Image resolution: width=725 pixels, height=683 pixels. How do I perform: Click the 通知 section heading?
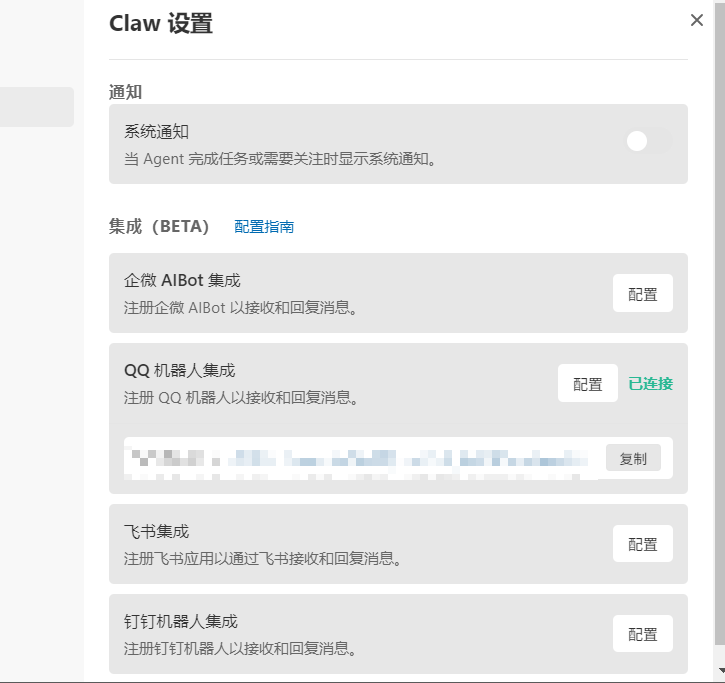tap(126, 92)
